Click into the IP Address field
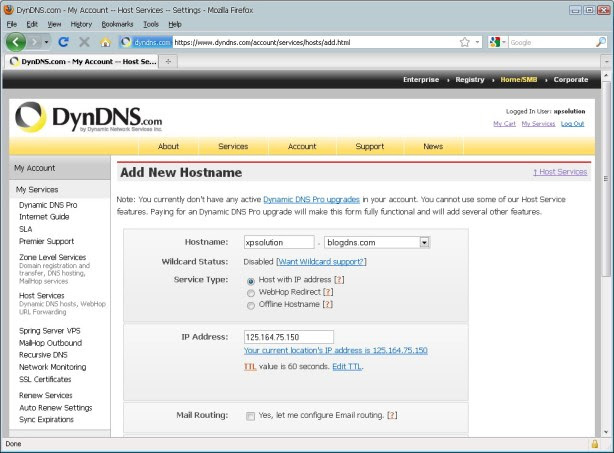The height and width of the screenshot is (453, 614). pyautogui.click(x=289, y=337)
